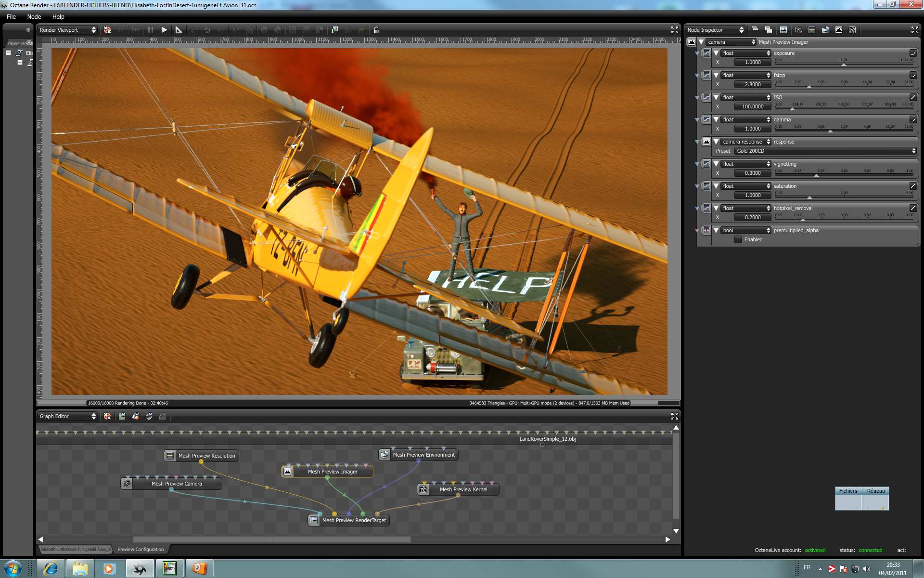Open the Render Viewport panel type dropdown
The height and width of the screenshot is (578, 924).
click(67, 30)
